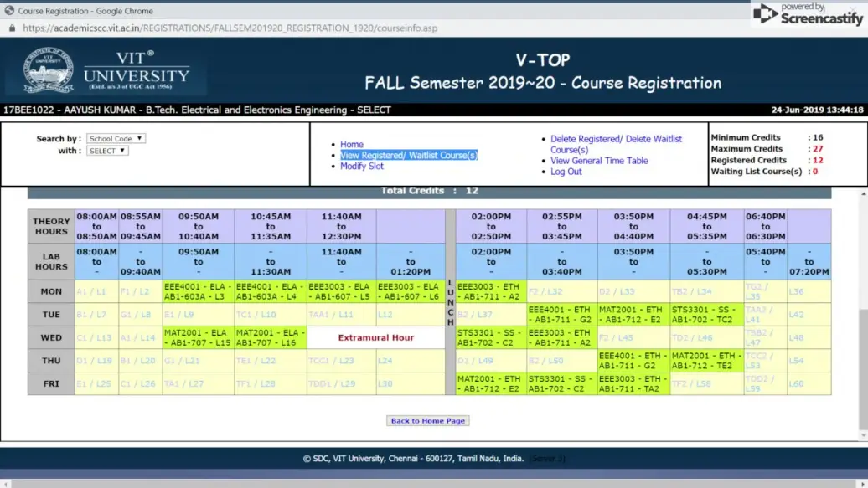Open the 'with' SELECT dropdown
The width and height of the screenshot is (868, 488).
click(107, 151)
